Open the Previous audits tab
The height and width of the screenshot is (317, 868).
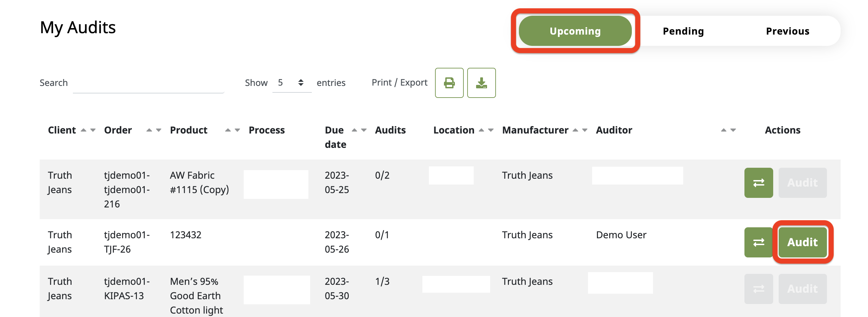click(788, 31)
